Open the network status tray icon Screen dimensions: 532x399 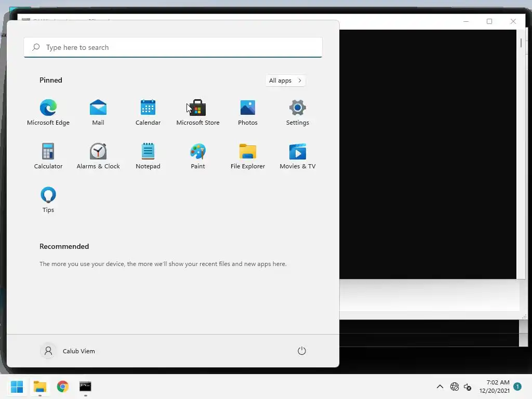tap(454, 387)
